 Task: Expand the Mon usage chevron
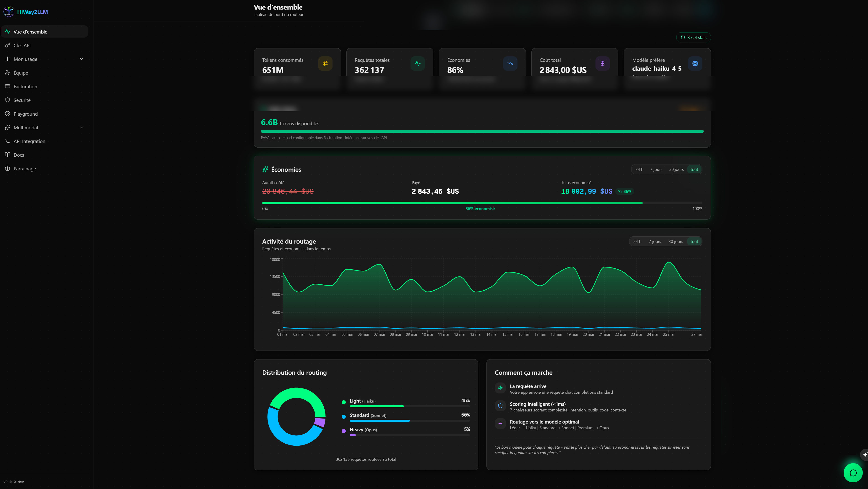pyautogui.click(x=81, y=59)
